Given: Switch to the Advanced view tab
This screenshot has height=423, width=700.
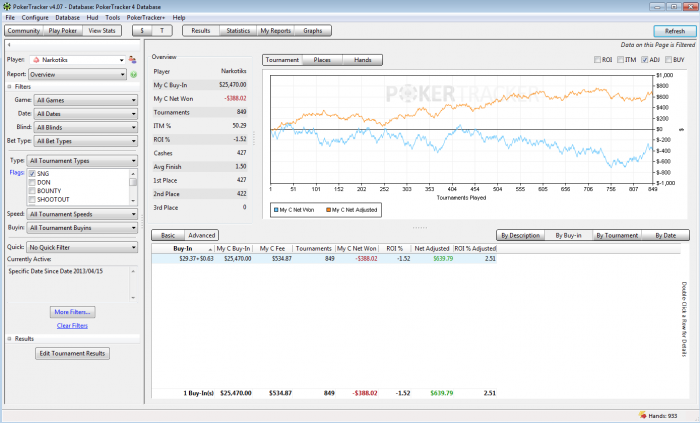Looking at the screenshot, I should pyautogui.click(x=201, y=235).
